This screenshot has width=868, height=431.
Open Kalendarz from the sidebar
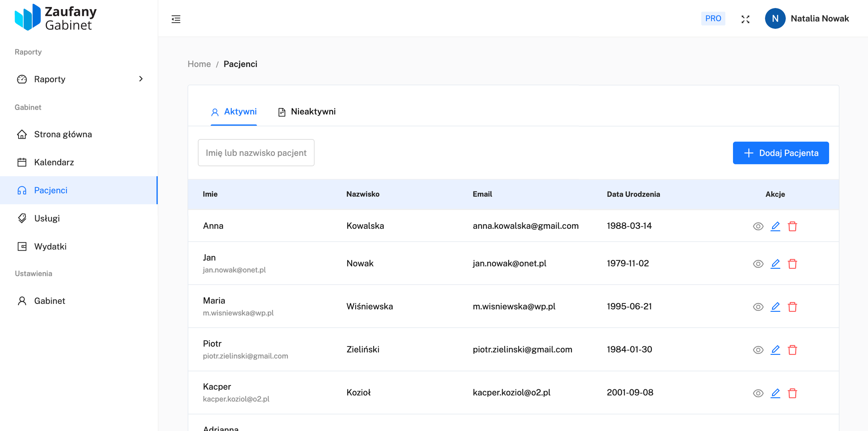(x=79, y=162)
